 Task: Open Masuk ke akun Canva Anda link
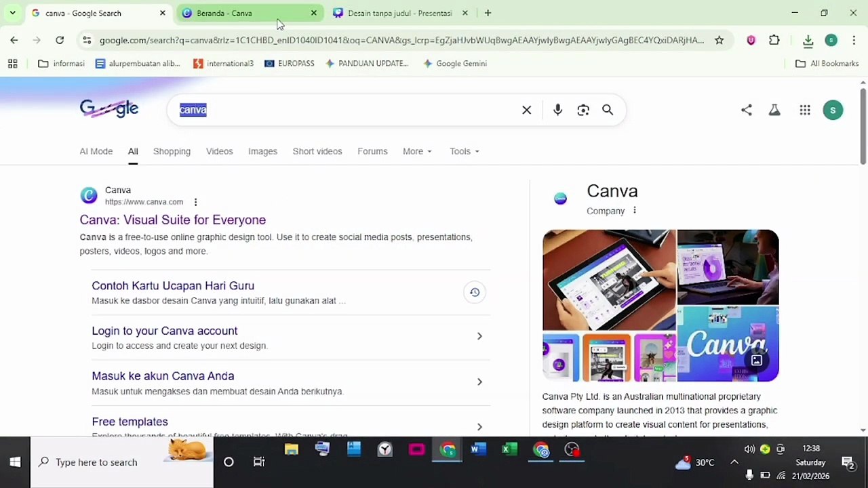coord(163,376)
